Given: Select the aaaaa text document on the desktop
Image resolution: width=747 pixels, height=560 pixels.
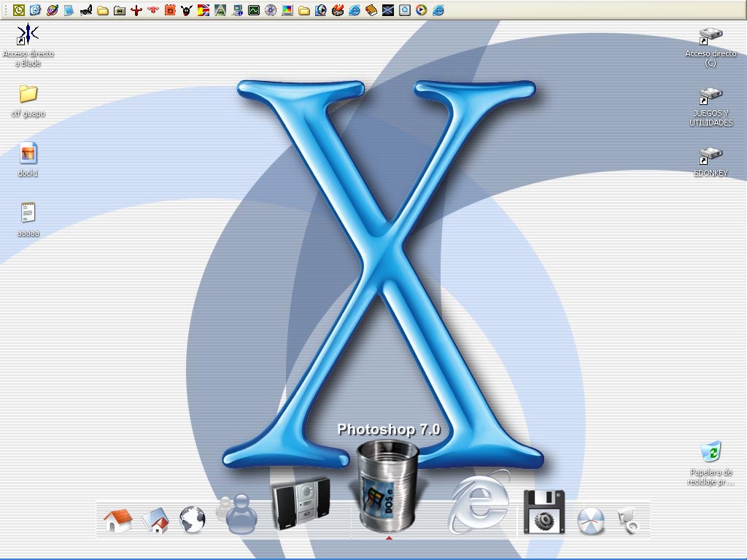Looking at the screenshot, I should (x=28, y=220).
